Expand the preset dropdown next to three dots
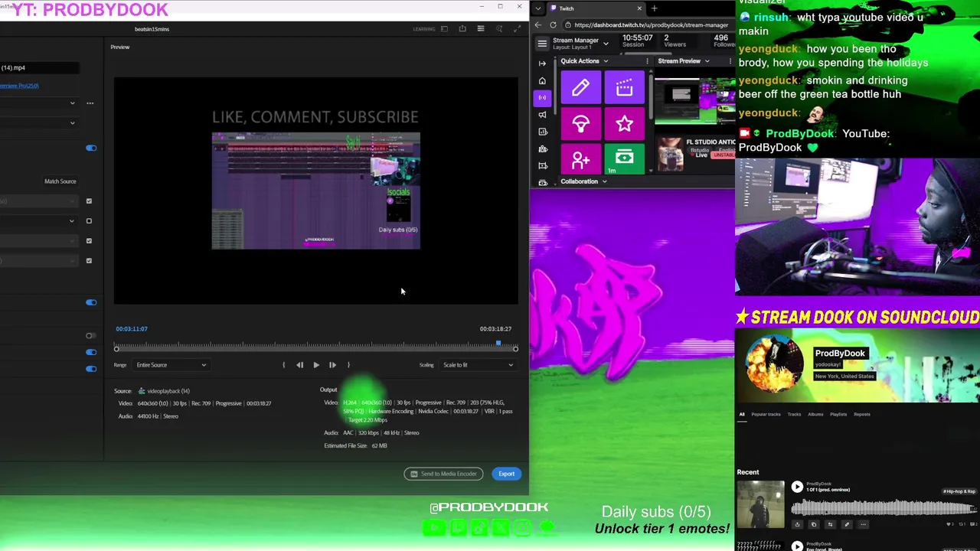 73,103
